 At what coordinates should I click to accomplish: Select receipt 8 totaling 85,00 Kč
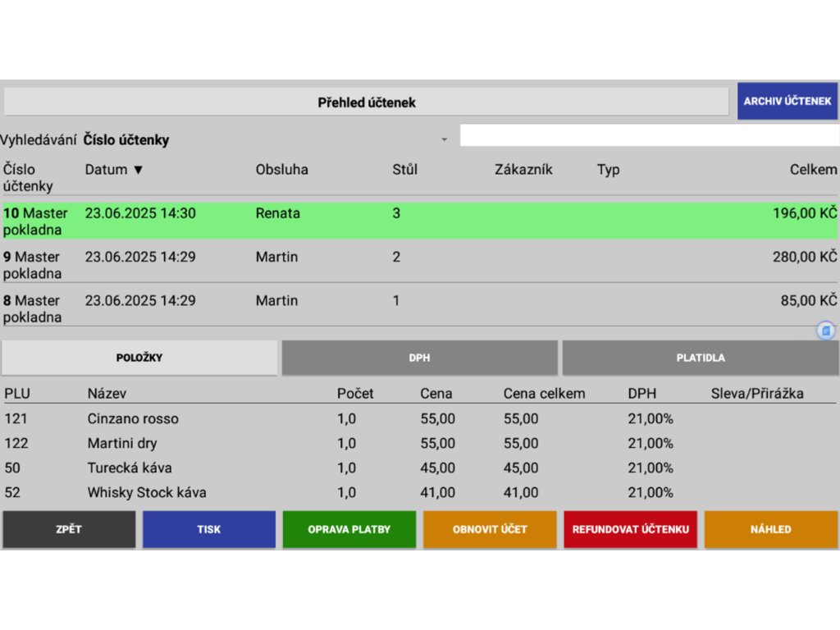419,308
